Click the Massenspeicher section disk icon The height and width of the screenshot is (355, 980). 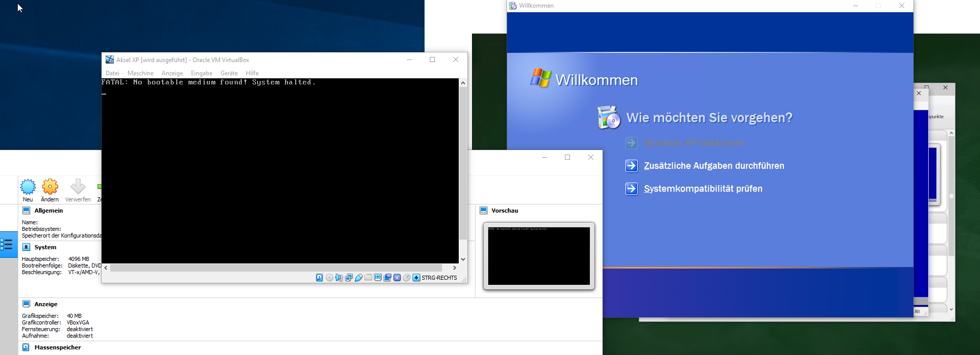click(x=26, y=347)
